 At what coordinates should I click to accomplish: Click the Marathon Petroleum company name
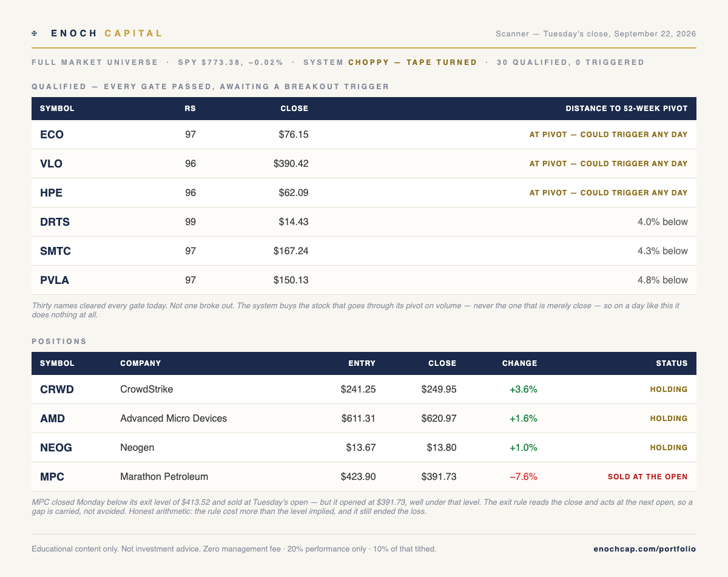tap(164, 477)
